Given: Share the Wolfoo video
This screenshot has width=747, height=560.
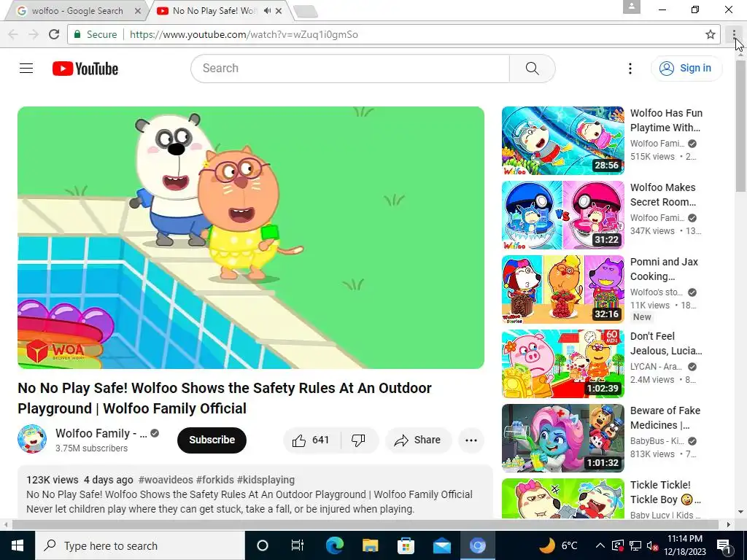Looking at the screenshot, I should pos(418,440).
